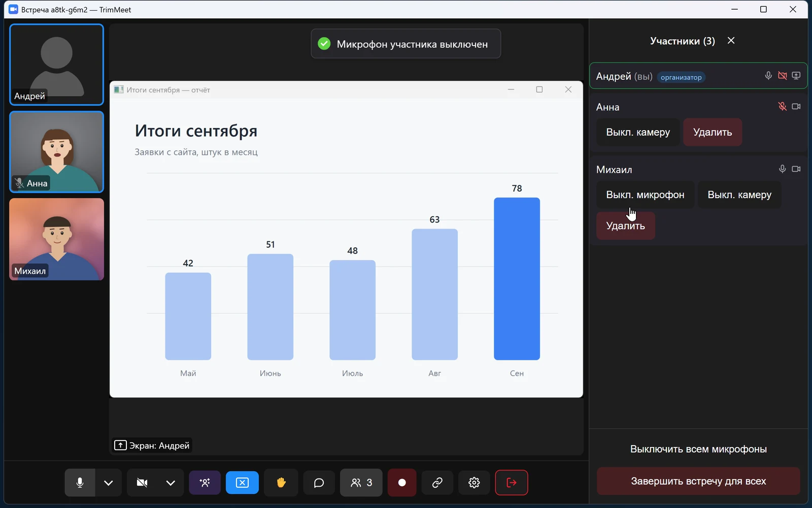Image resolution: width=812 pixels, height=508 pixels.
Task: Open the visual effects sparkle button
Action: 205,483
